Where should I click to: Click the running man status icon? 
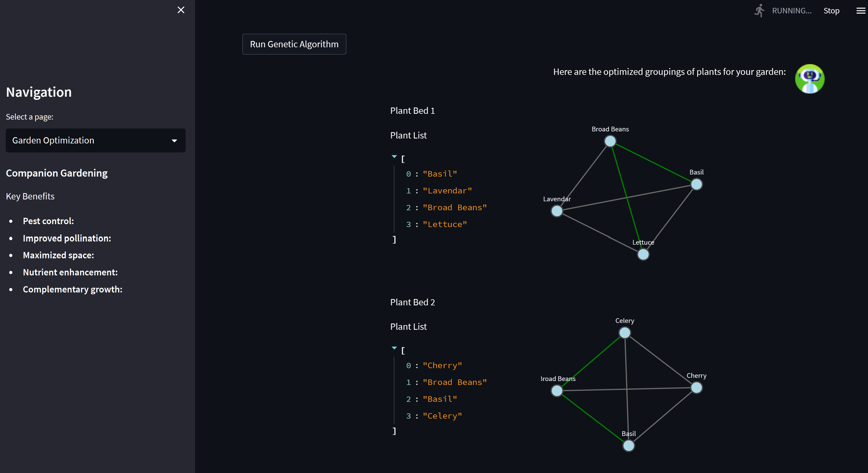[x=759, y=11]
